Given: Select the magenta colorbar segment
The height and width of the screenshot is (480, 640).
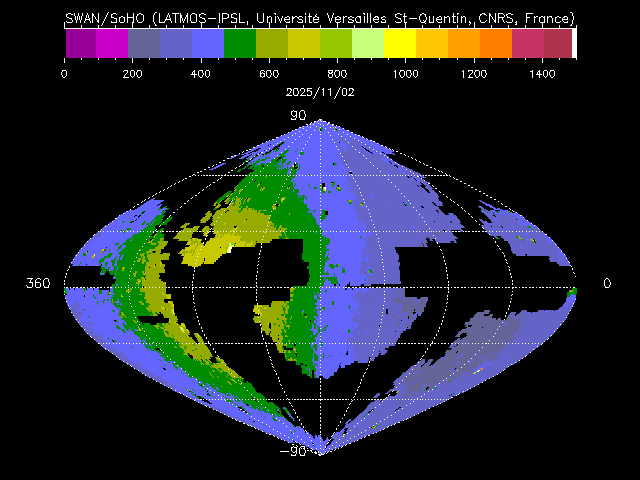Looking at the screenshot, I should pyautogui.click(x=112, y=43).
